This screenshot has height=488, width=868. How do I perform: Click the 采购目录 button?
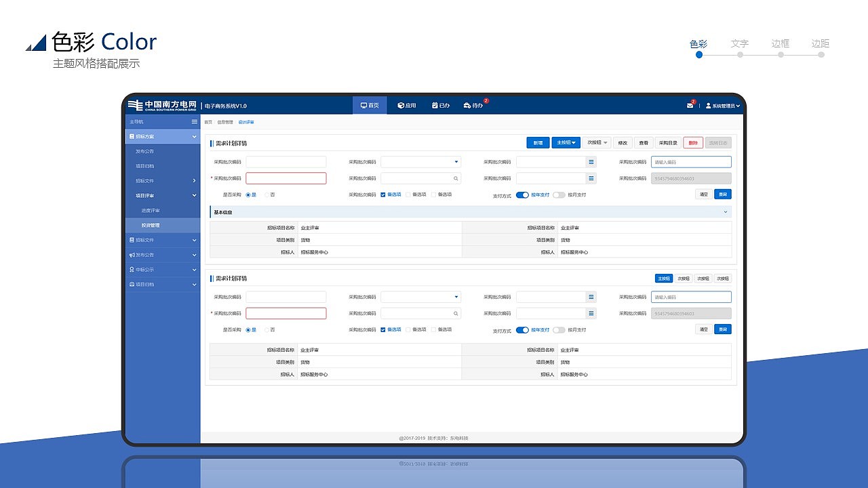668,143
